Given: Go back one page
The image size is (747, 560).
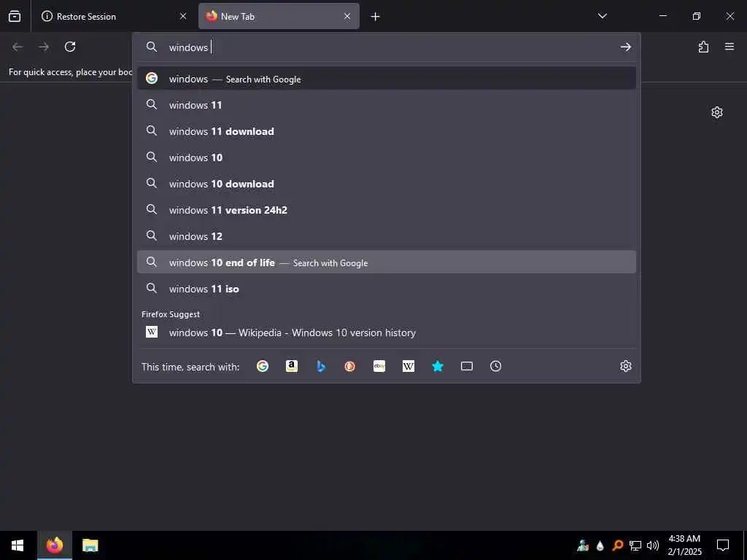Looking at the screenshot, I should coord(18,47).
